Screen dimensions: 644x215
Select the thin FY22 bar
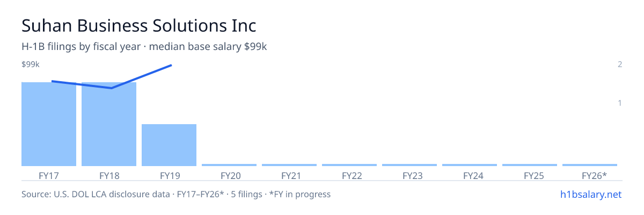pos(349,165)
